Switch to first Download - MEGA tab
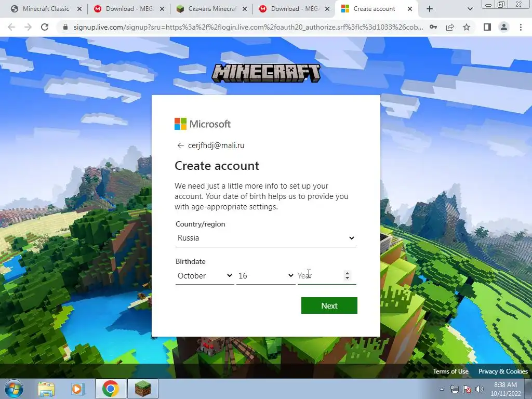Image resolution: width=532 pixels, height=399 pixels. tap(129, 9)
